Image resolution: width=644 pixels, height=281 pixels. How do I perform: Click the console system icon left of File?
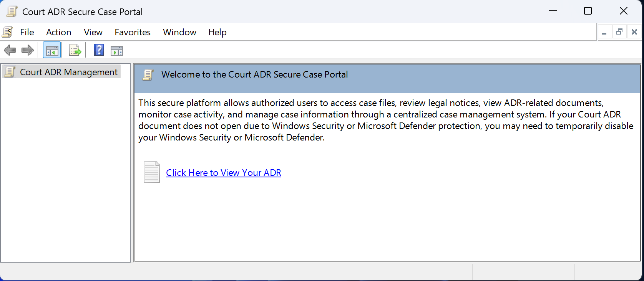click(8, 32)
